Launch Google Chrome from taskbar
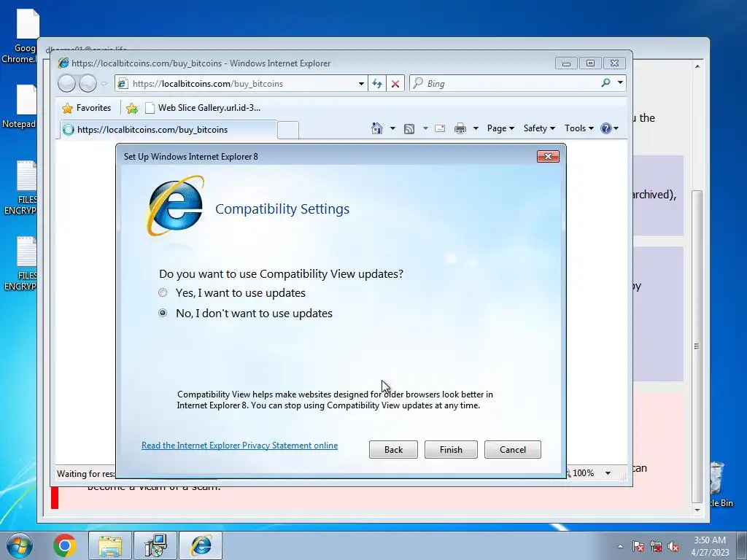The height and width of the screenshot is (560, 747). [x=65, y=545]
